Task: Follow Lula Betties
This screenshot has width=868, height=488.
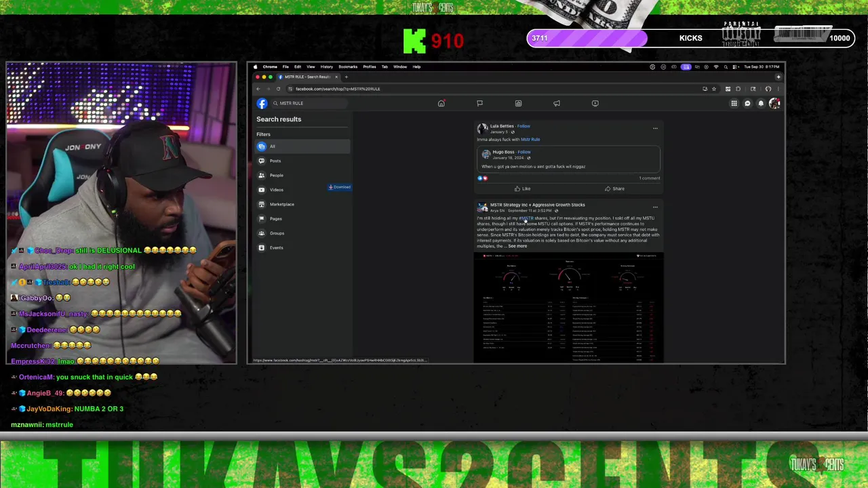Action: 524,126
